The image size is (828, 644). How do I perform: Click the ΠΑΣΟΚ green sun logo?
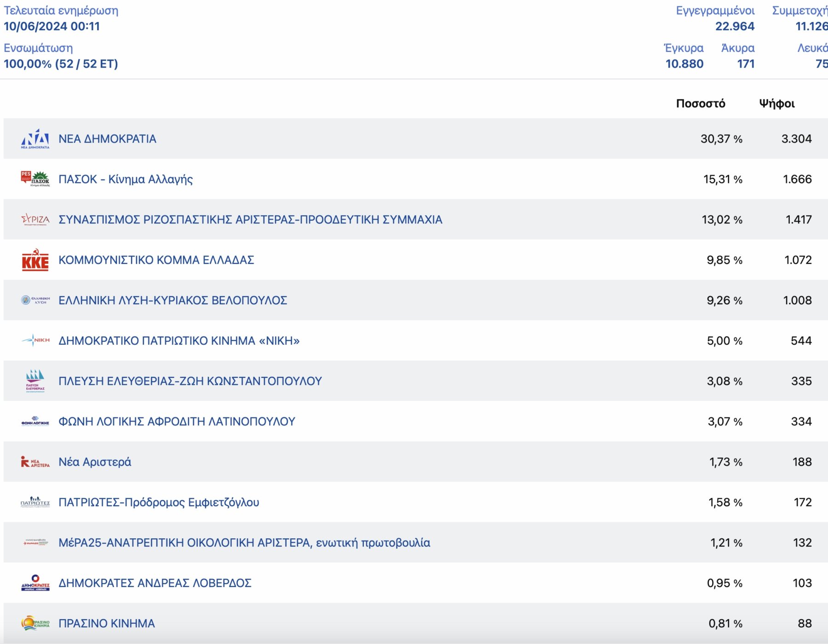pyautogui.click(x=40, y=178)
